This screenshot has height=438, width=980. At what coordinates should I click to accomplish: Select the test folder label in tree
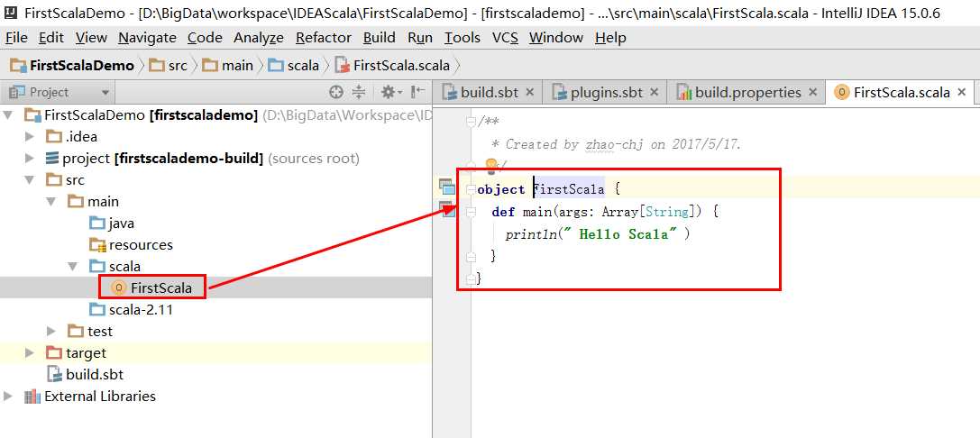[100, 331]
